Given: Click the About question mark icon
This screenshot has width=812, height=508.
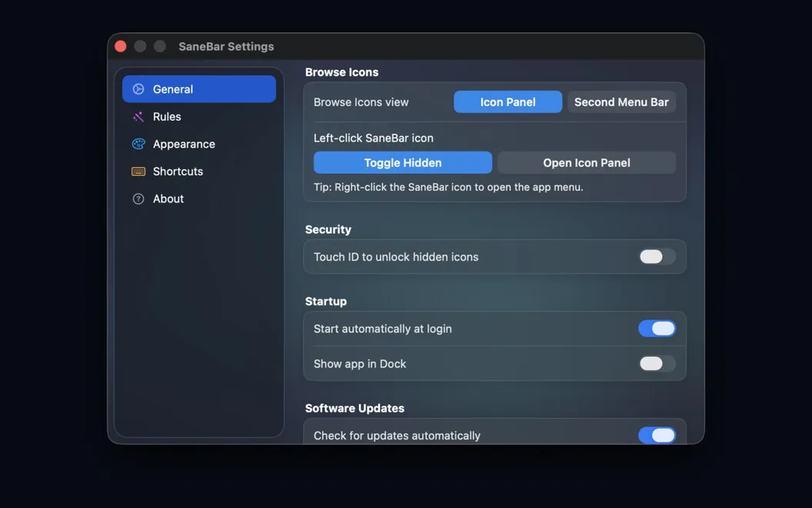Looking at the screenshot, I should 138,199.
